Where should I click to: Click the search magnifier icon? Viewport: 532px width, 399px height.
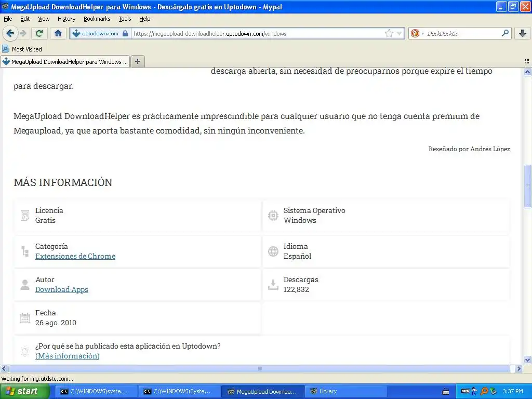point(505,33)
